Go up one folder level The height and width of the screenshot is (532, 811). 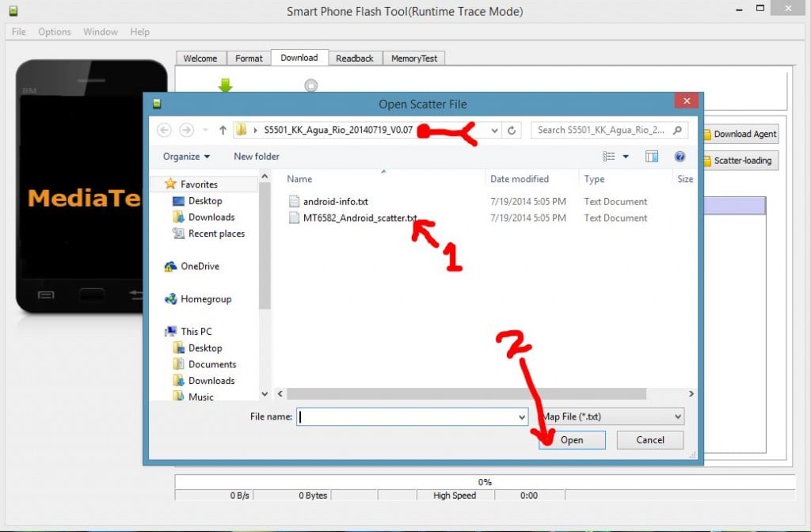pyautogui.click(x=223, y=131)
